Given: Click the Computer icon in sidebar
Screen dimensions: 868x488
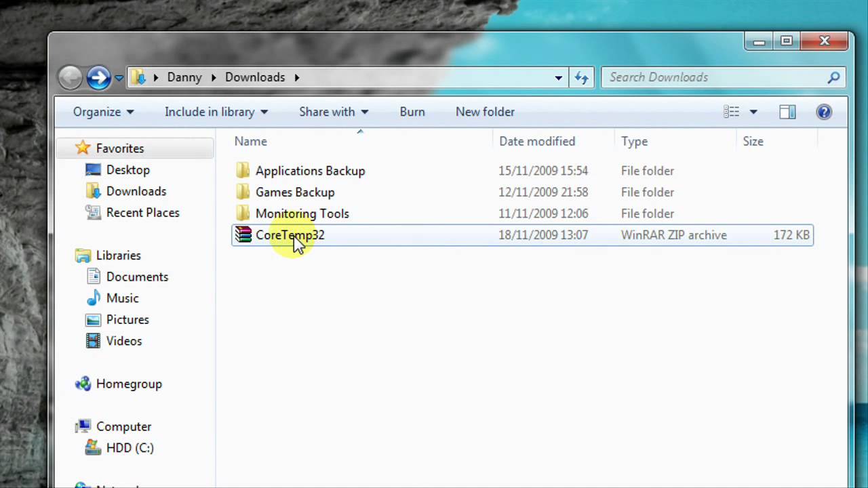Looking at the screenshot, I should tap(83, 426).
